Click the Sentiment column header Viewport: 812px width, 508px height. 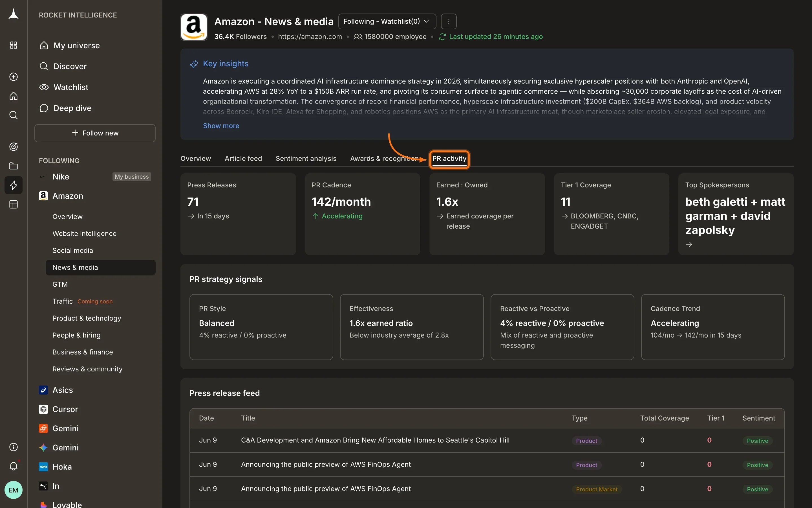tap(759, 418)
